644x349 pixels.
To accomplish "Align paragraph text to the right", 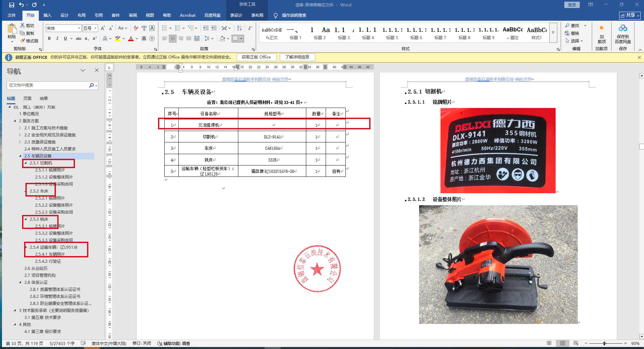I will (x=181, y=39).
